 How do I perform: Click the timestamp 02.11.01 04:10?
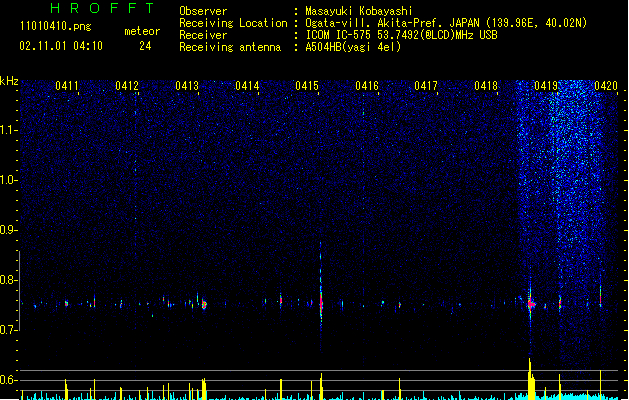61,46
